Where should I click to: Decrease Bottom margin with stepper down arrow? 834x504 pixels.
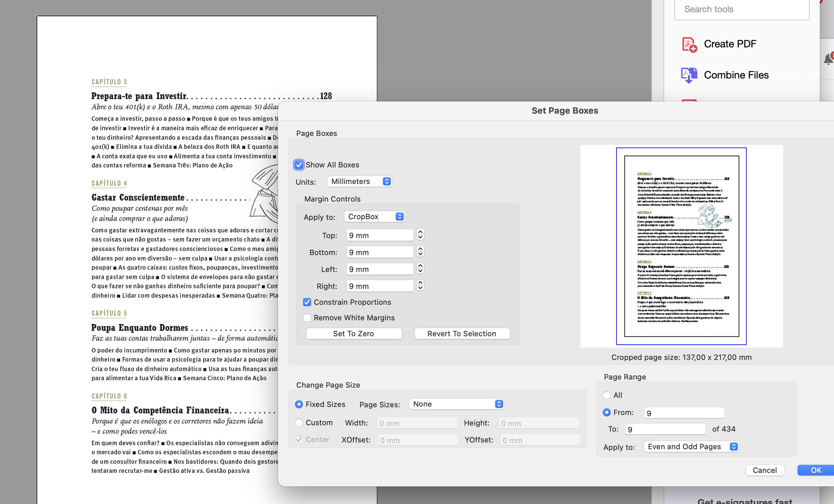click(x=420, y=255)
